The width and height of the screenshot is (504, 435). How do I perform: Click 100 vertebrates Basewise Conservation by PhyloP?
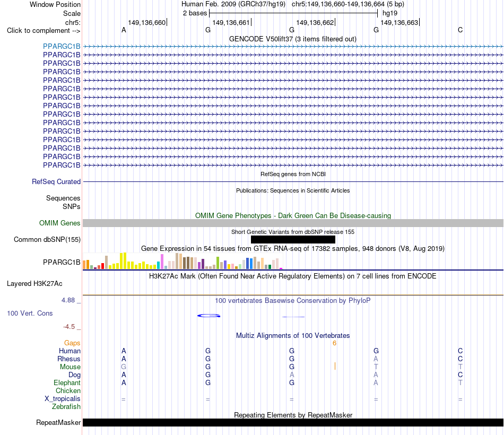292,301
